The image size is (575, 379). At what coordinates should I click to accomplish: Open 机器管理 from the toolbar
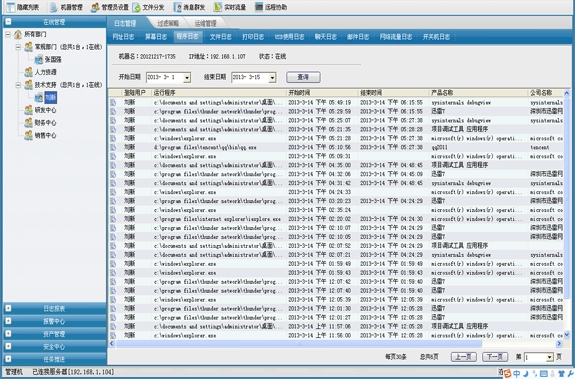(x=66, y=7)
